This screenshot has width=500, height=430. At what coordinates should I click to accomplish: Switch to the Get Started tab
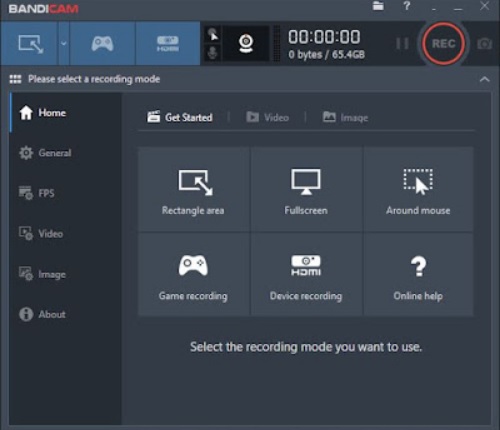point(180,117)
